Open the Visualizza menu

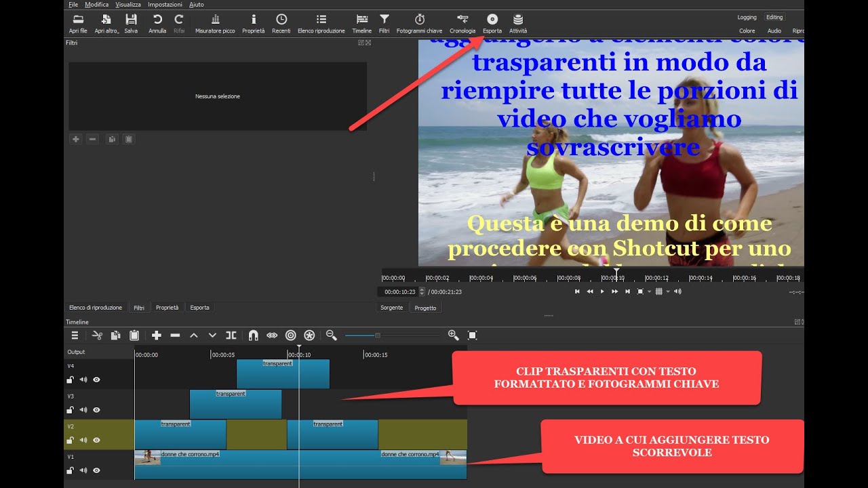tap(128, 5)
